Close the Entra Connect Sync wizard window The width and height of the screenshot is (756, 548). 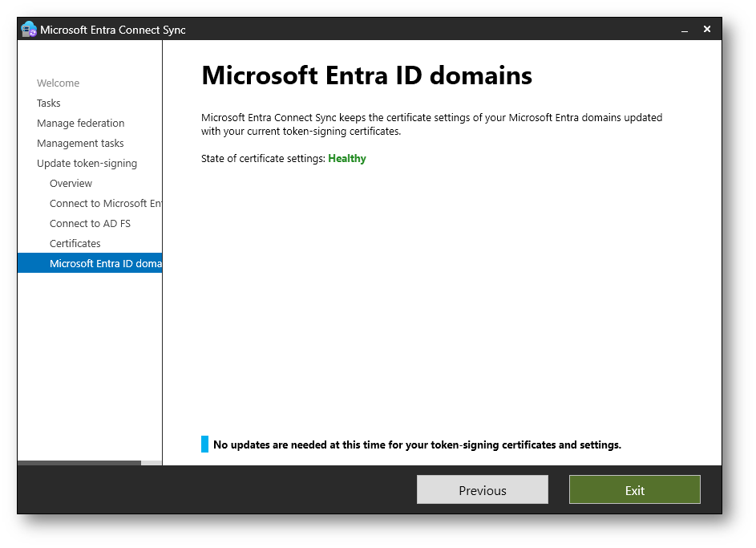(x=707, y=29)
